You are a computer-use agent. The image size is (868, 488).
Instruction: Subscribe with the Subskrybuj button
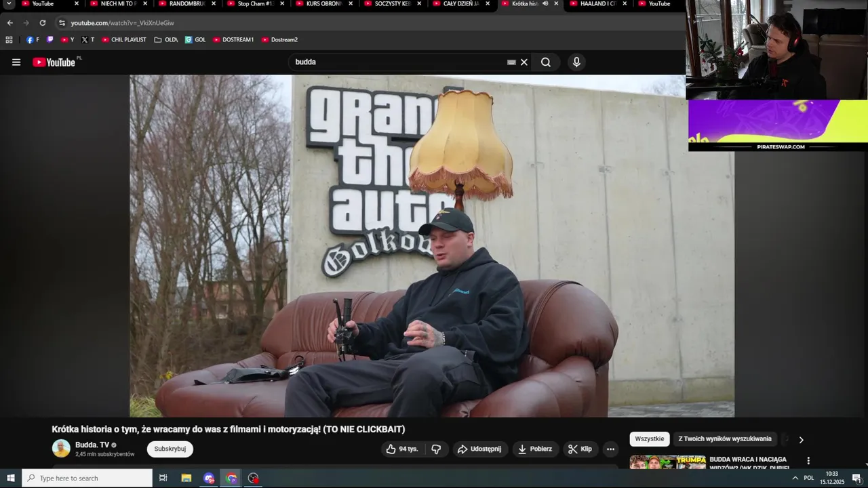point(170,449)
